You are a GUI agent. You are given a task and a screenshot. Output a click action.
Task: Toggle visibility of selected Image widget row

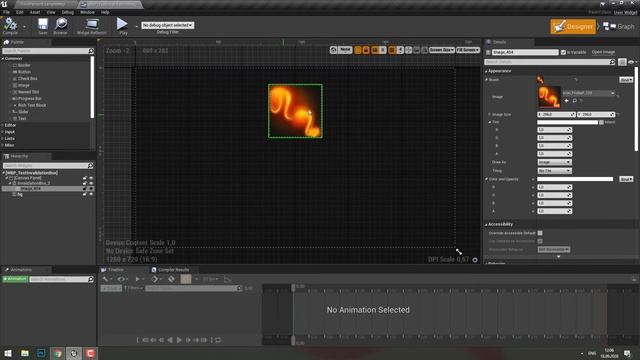click(x=91, y=189)
